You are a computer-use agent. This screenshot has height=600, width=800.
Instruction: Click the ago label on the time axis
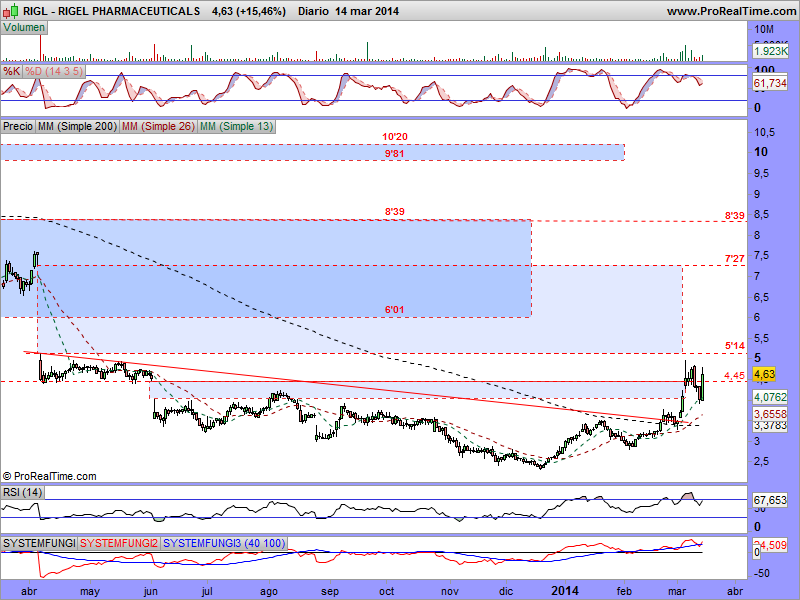[x=269, y=591]
